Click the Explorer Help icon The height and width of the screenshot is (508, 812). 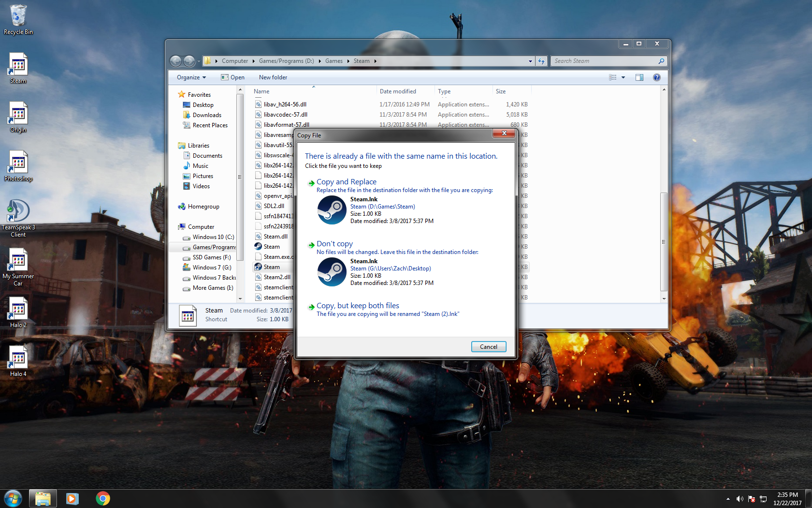[x=656, y=77]
